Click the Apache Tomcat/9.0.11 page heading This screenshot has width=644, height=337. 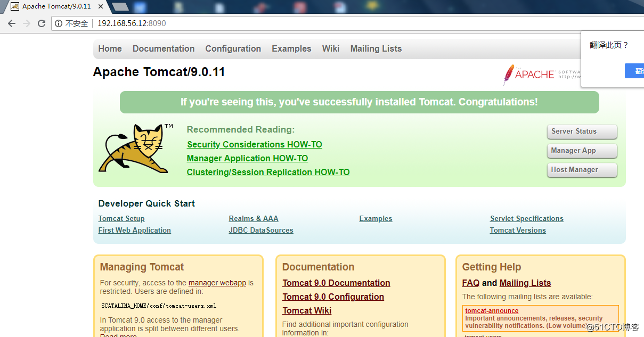(x=159, y=72)
